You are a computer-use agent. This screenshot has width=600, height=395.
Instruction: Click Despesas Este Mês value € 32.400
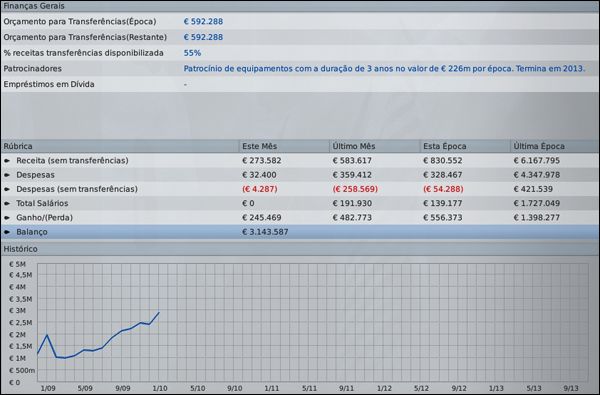[x=259, y=175]
